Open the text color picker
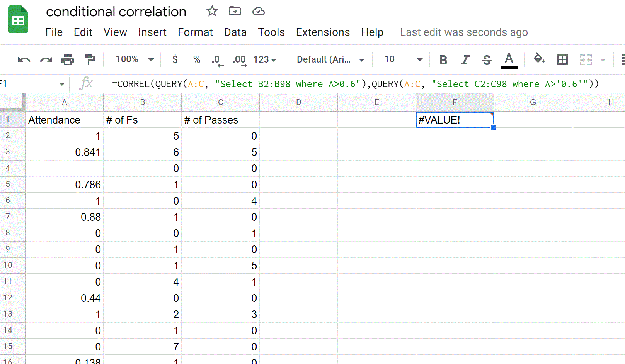Screen dimensions: 625x364 [509, 59]
